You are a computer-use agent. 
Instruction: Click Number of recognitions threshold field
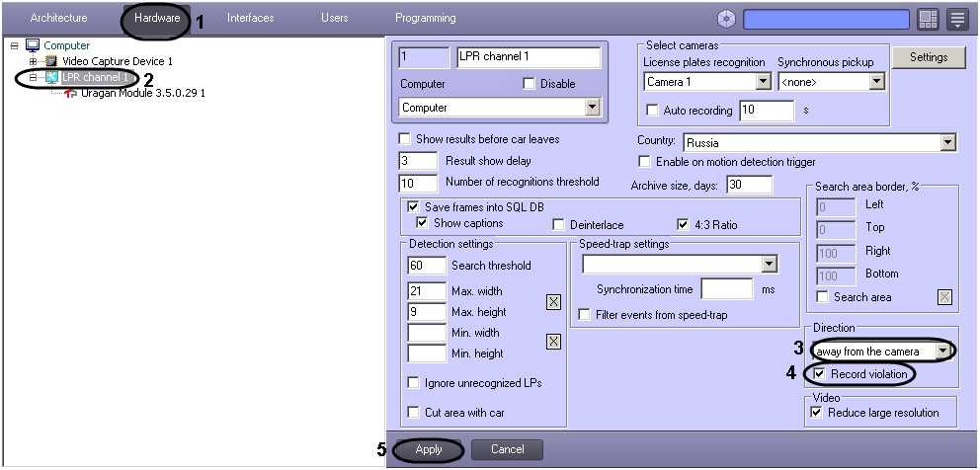[x=418, y=183]
